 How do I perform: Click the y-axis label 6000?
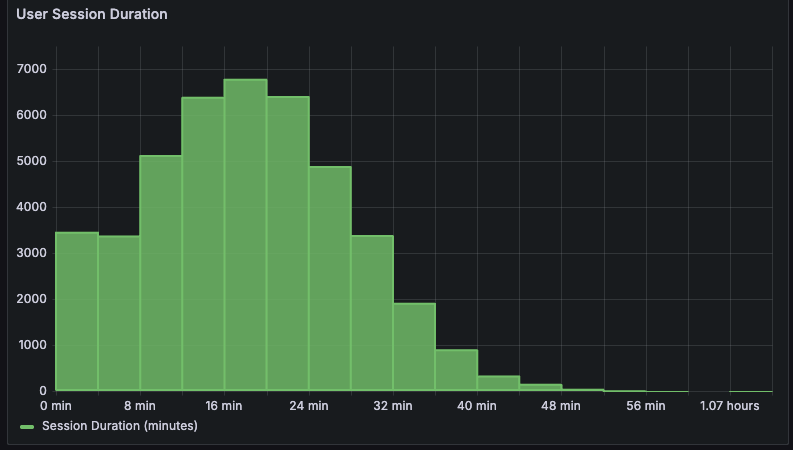click(31, 115)
